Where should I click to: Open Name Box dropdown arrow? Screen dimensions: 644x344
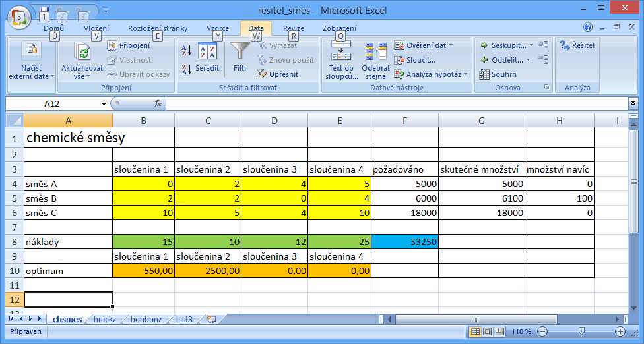(104, 103)
